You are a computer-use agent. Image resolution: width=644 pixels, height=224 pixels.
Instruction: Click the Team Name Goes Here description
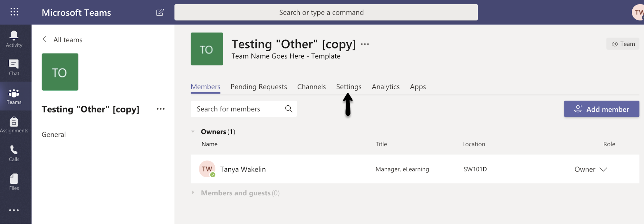pyautogui.click(x=286, y=56)
